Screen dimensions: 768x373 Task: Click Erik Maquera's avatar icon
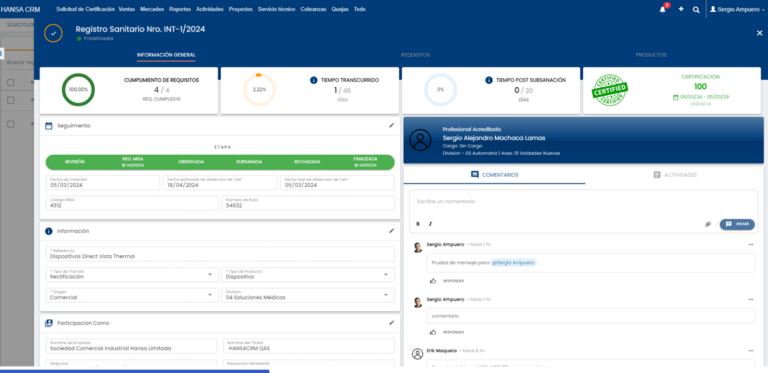pos(417,354)
